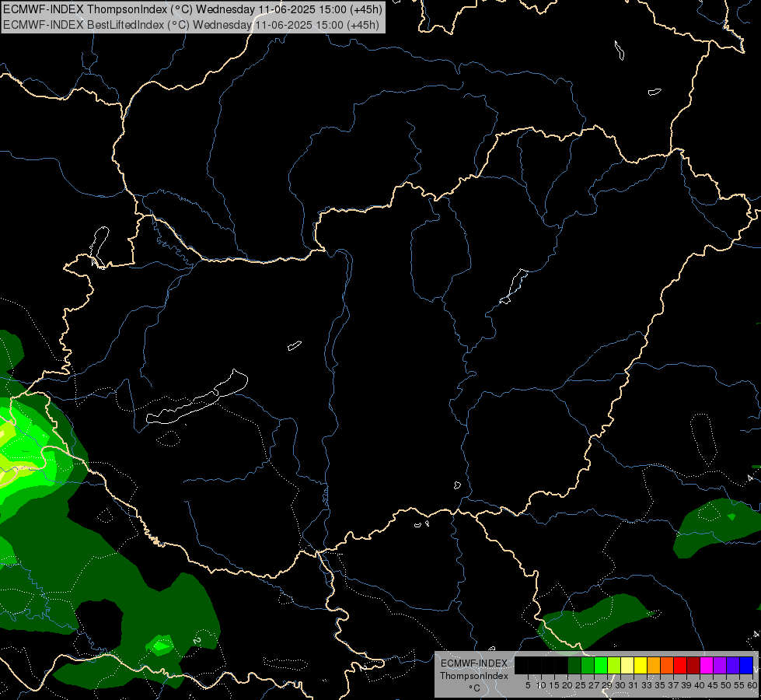Select the magenta 40–45 legend swatch

pyautogui.click(x=707, y=665)
